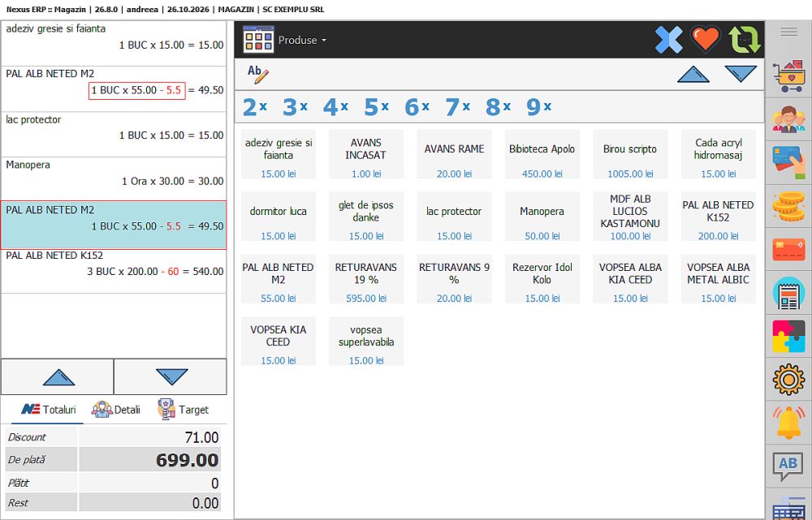
Task: Add MDF ALB LUCIOS KASTAMONU product
Action: (630, 217)
